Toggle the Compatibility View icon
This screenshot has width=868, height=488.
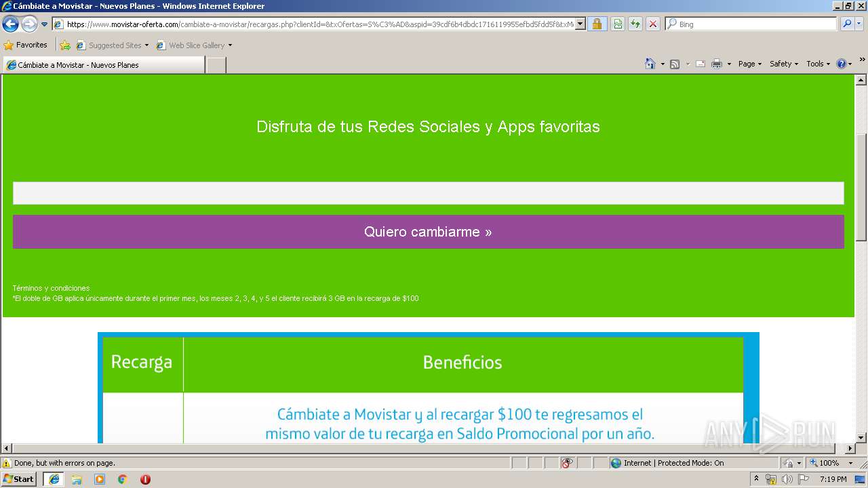(x=618, y=24)
